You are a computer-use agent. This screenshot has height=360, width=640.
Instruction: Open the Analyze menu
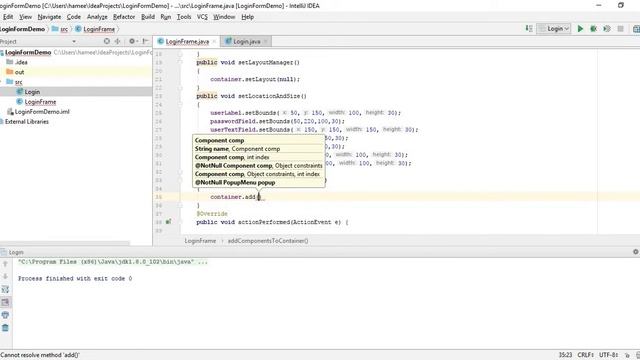click(x=97, y=17)
